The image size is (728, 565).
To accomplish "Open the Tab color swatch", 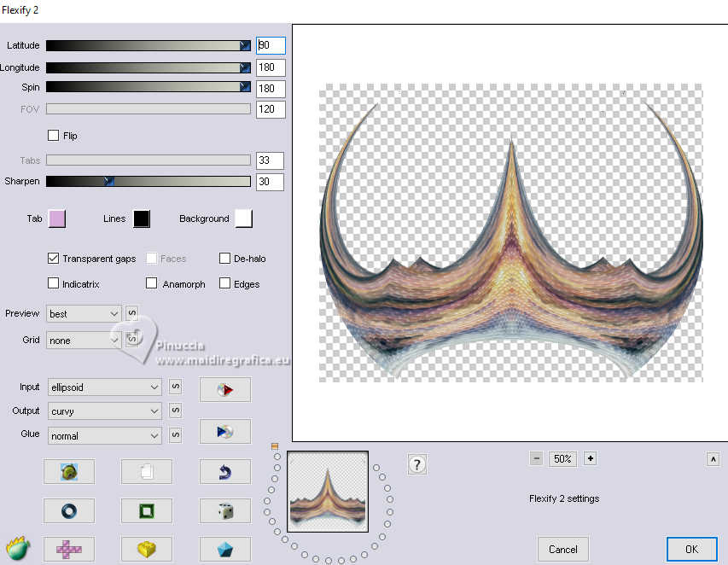I will pyautogui.click(x=57, y=218).
